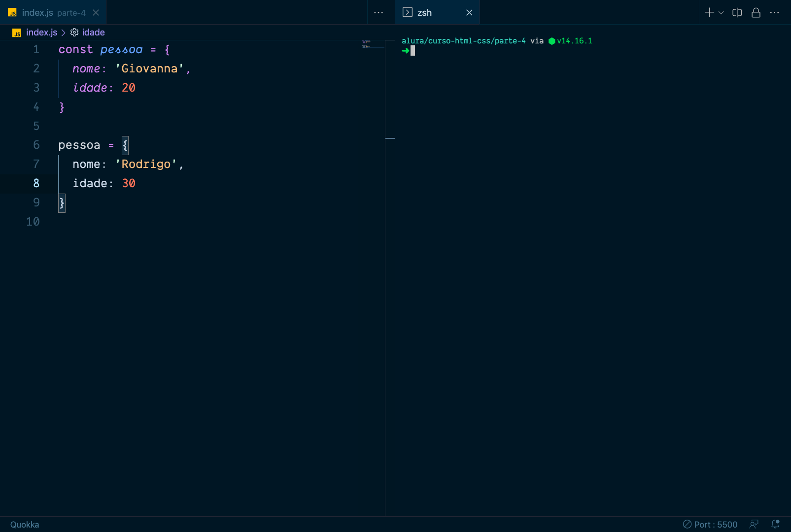Click the JS file icon in breadcrumb
791x532 pixels.
(x=17, y=33)
